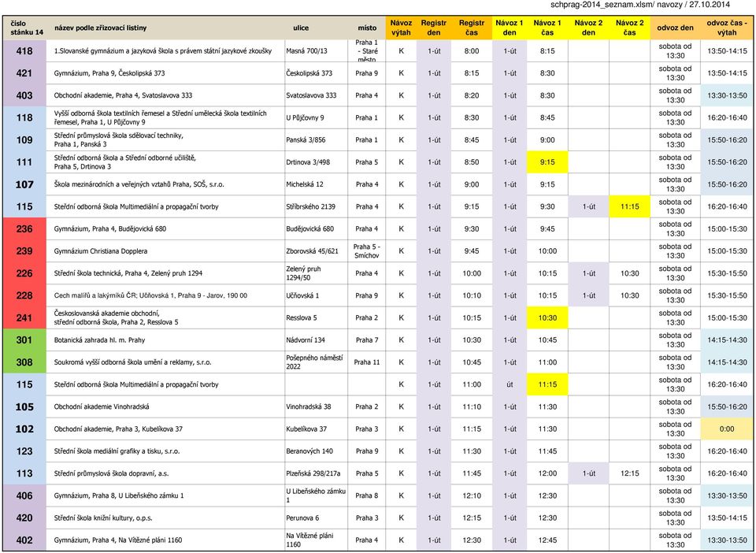
Task: Click the 'Návoz 1 čas' column header
Action: click(547, 28)
